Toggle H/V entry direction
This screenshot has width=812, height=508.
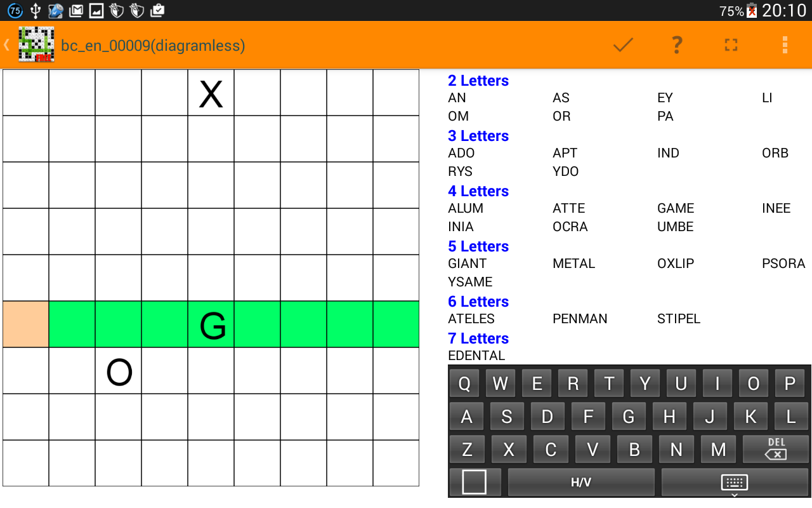tap(580, 481)
